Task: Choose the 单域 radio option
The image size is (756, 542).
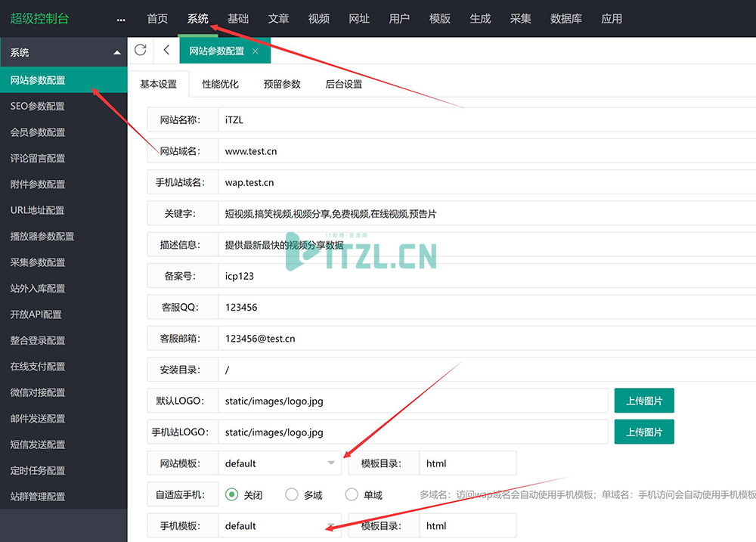Action: [x=352, y=495]
